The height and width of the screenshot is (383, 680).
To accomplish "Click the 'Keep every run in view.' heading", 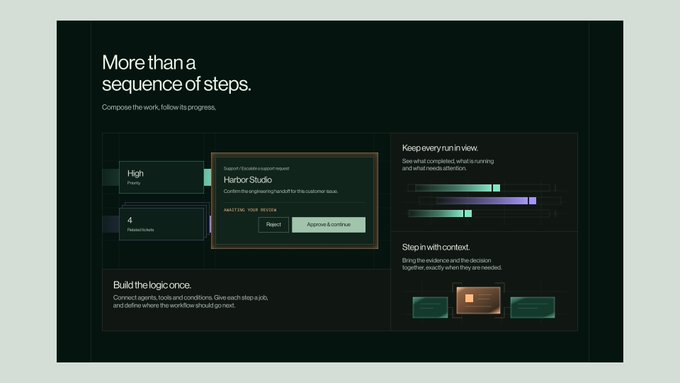I will [440, 148].
